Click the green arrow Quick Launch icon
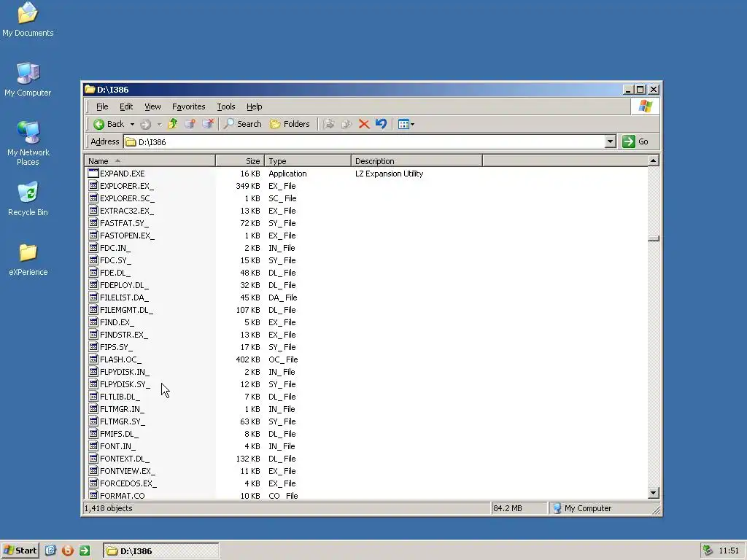 pos(85,551)
